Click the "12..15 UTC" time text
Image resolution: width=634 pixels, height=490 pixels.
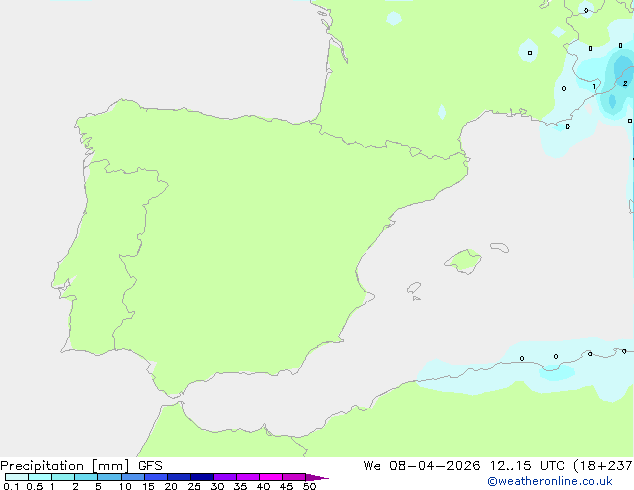pos(527,466)
